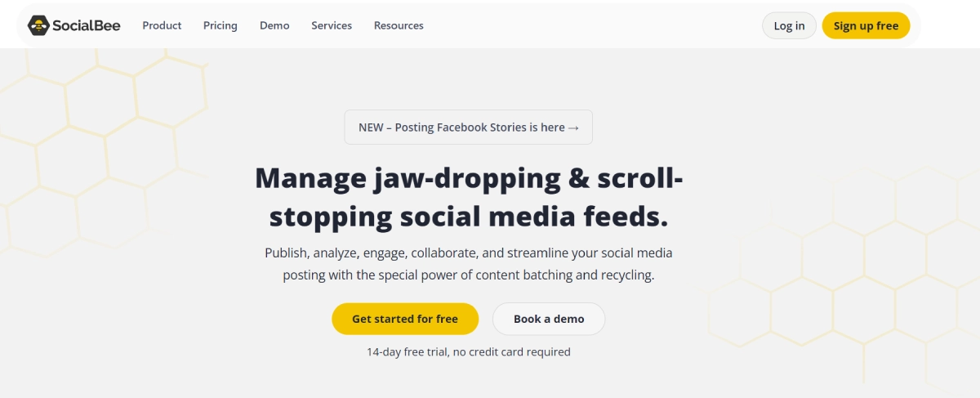Image resolution: width=980 pixels, height=398 pixels.
Task: Open the Product menu
Action: click(x=162, y=25)
